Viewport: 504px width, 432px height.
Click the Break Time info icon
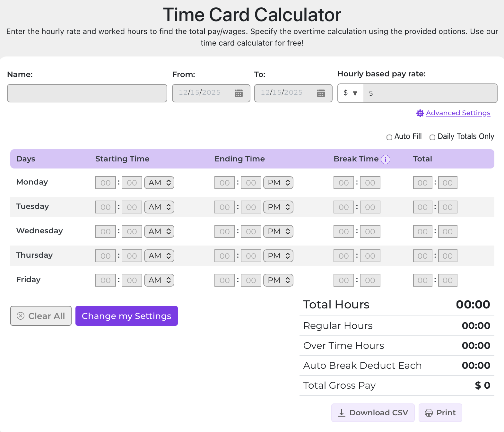click(x=385, y=160)
